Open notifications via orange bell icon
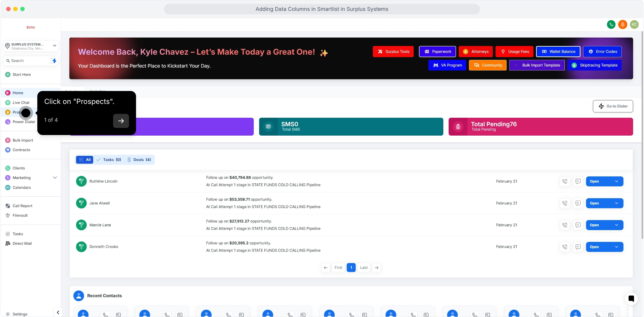The image size is (644, 317). 623,24
